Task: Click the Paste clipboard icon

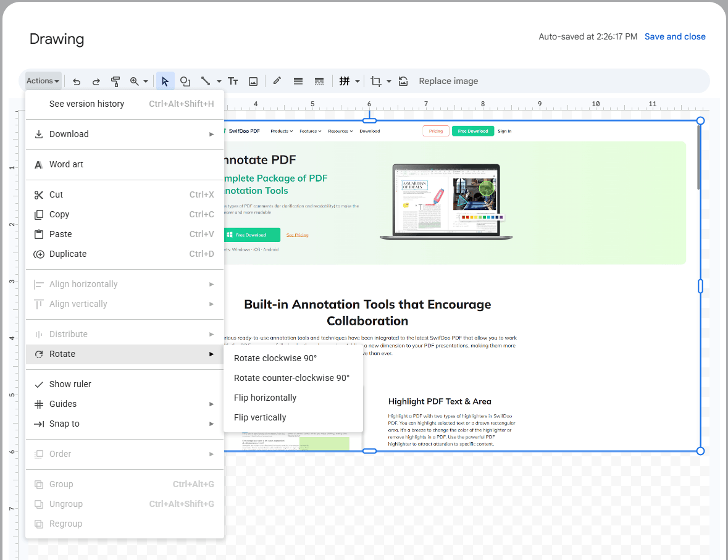Action: (x=39, y=235)
